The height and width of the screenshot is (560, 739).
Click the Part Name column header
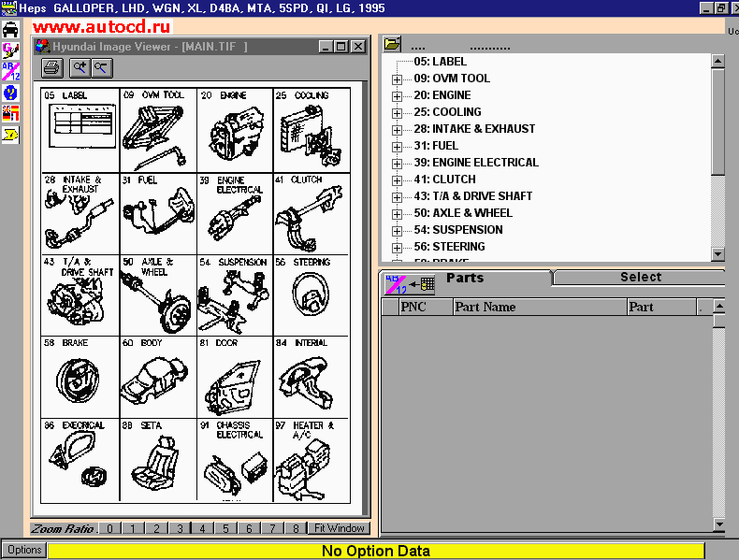540,307
